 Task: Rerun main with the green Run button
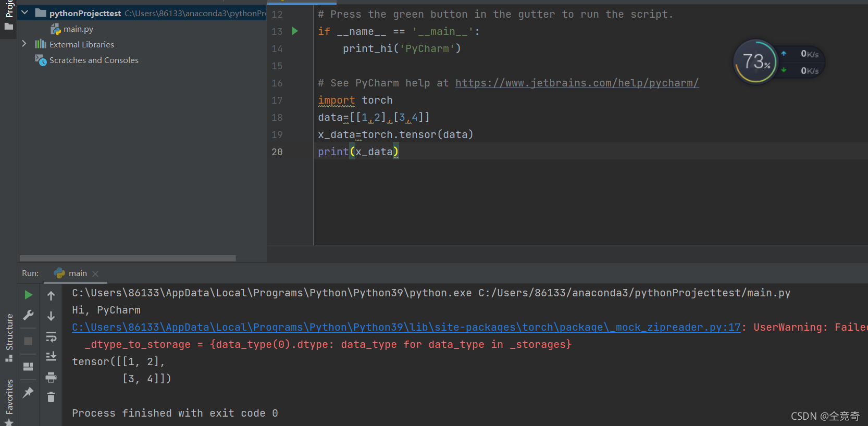pos(28,295)
